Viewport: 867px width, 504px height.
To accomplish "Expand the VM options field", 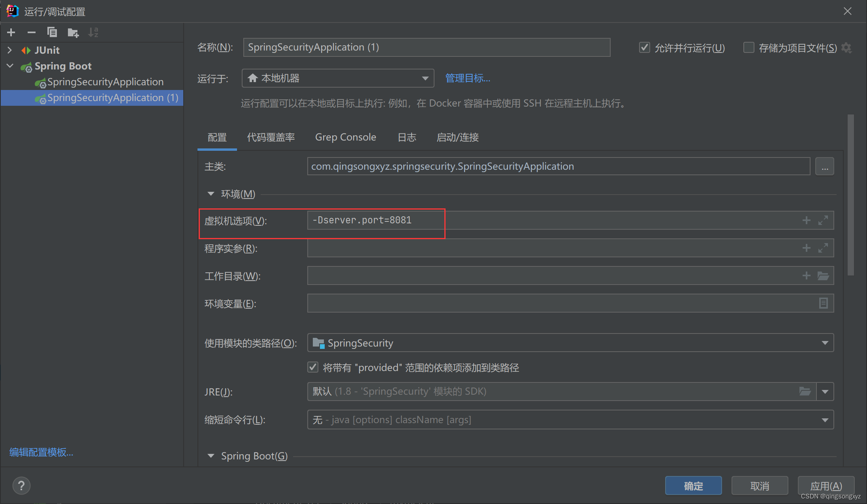I will click(x=823, y=220).
